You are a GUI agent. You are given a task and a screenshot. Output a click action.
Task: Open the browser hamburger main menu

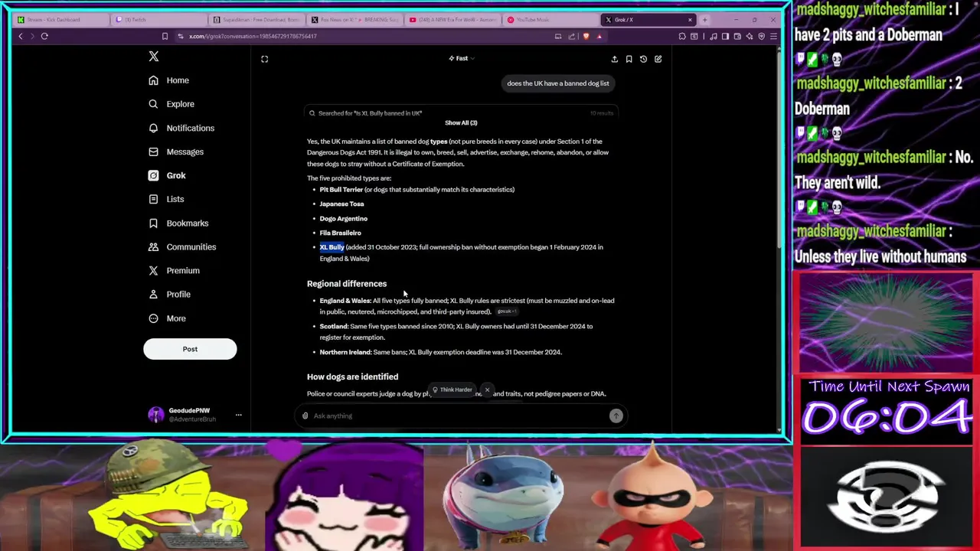click(x=773, y=36)
